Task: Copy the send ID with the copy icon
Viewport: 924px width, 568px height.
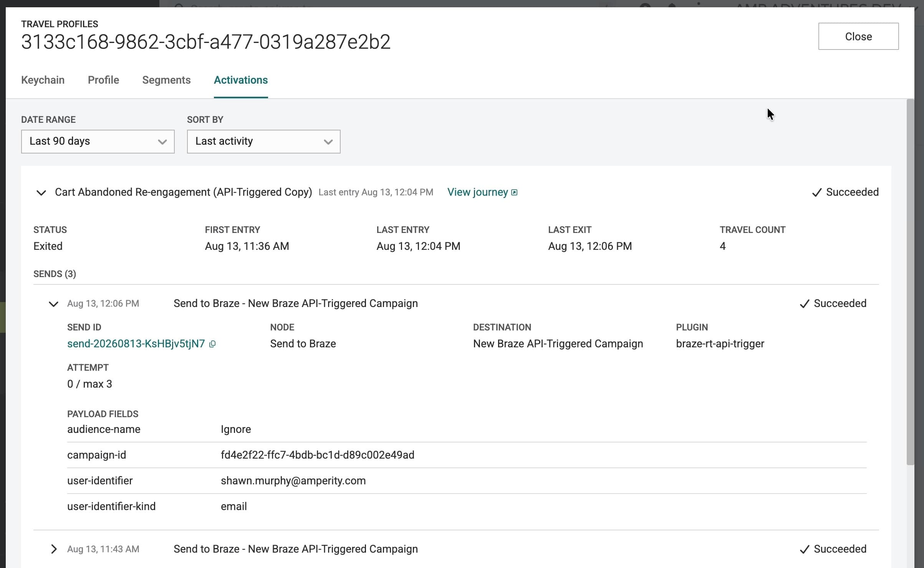Action: (212, 344)
